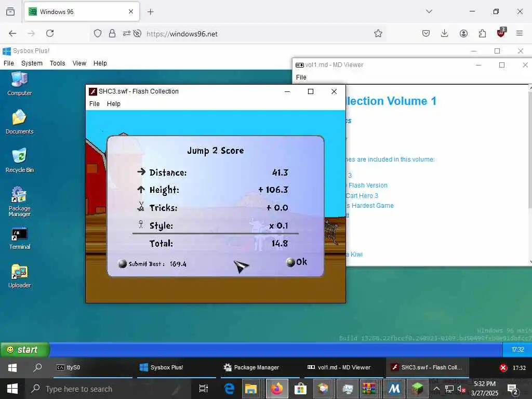Open the Minecraft block taskbar icon

pyautogui.click(x=417, y=389)
